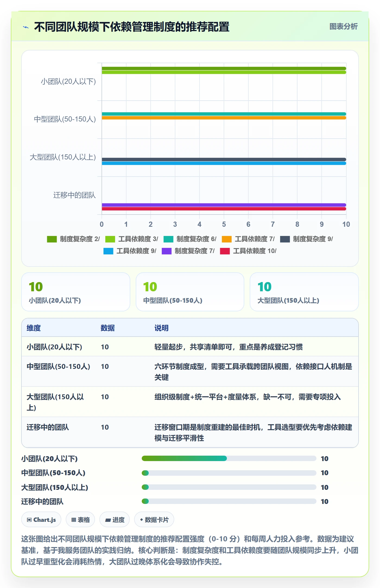Select table cell starting '迁移窗口期是制度重建'
The width and height of the screenshot is (380, 588).
coord(253,433)
